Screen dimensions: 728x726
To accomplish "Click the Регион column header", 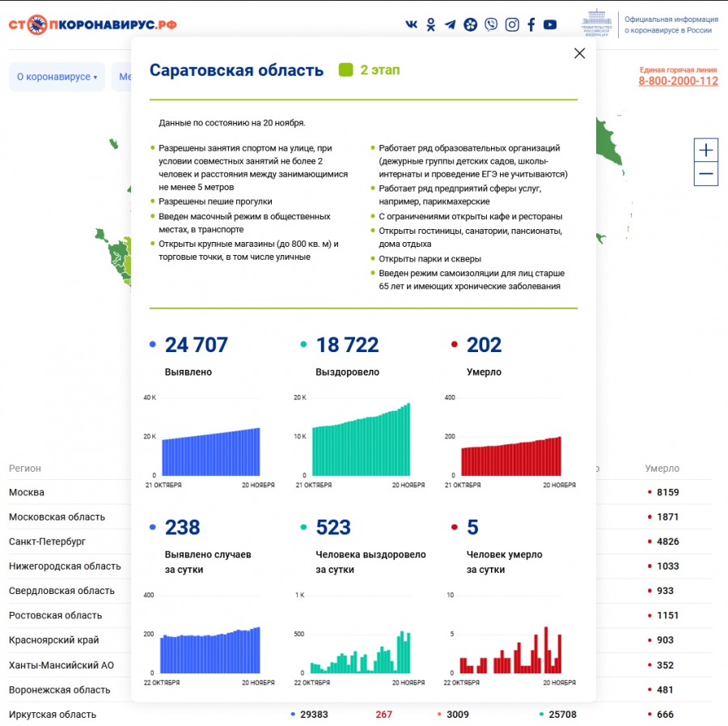I will coord(25,469).
